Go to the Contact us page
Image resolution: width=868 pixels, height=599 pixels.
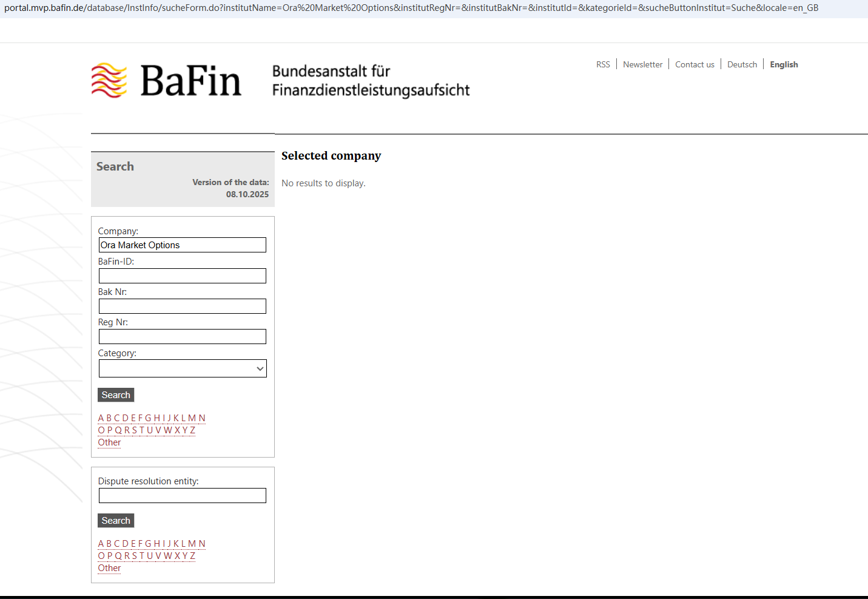click(x=695, y=64)
